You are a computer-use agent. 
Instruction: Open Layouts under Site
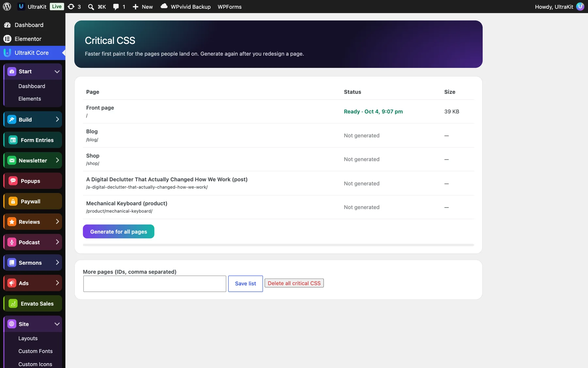coord(28,338)
